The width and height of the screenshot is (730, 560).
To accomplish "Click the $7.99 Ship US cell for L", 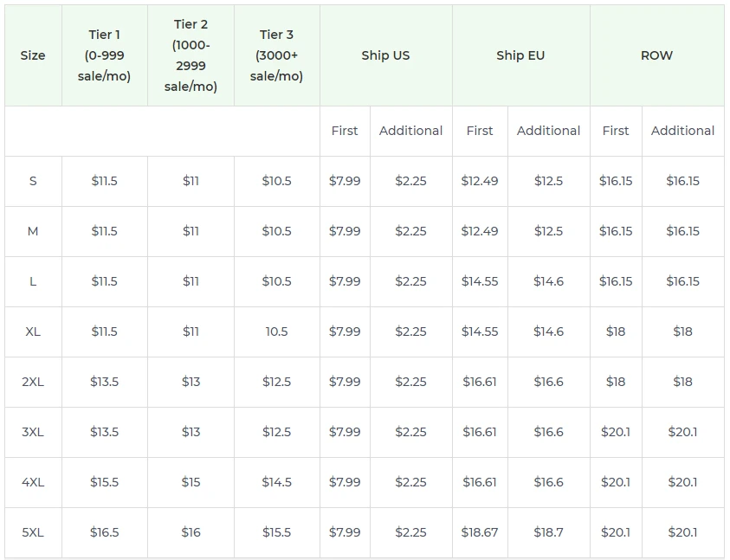I will [344, 281].
